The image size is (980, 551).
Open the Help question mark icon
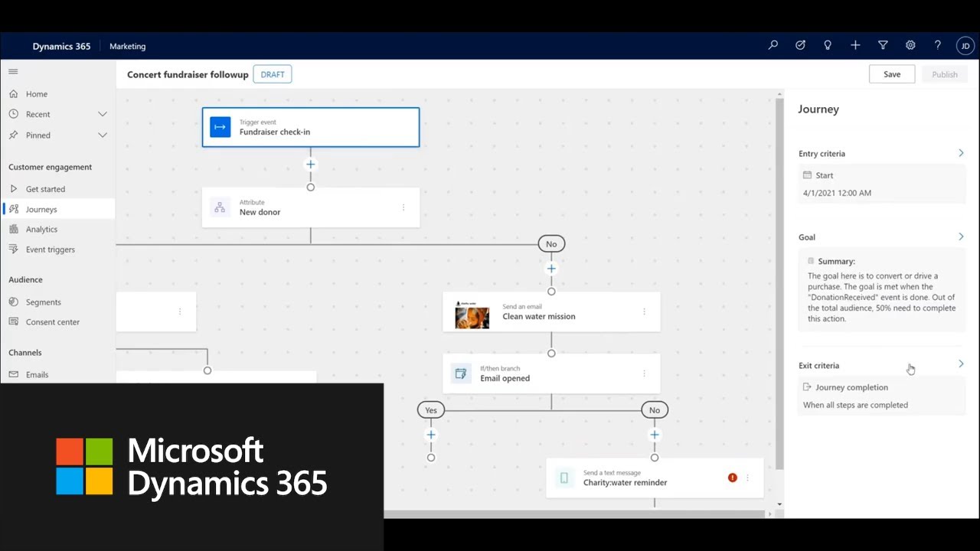coord(938,45)
